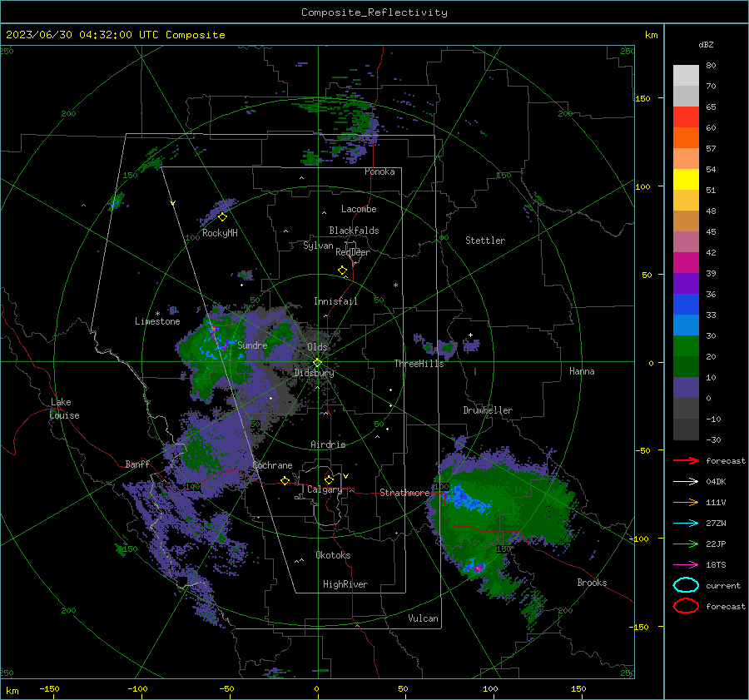Click the Cochrane city label
Viewport: 749px width, 700px height.
(x=272, y=465)
